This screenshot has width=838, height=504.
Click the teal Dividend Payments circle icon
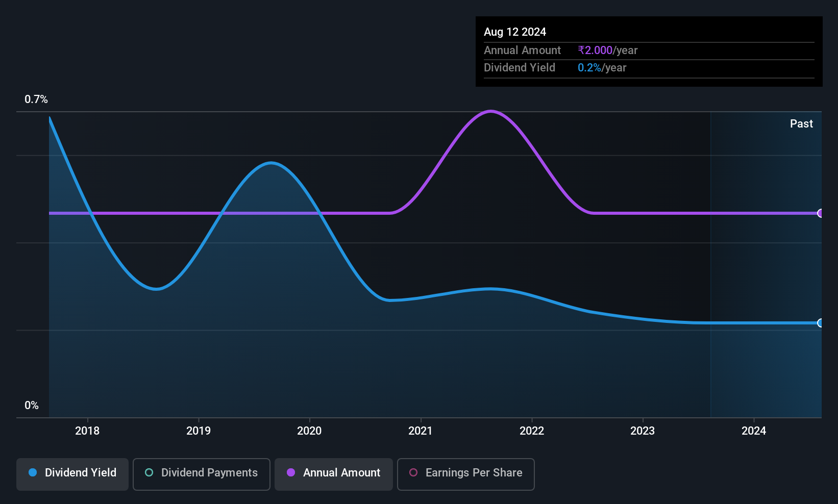149,472
